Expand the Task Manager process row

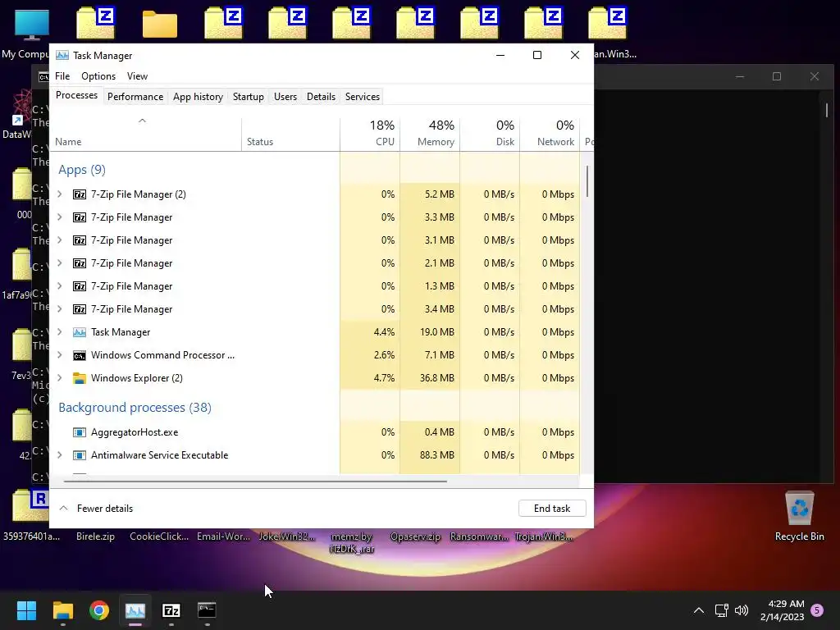(x=60, y=332)
